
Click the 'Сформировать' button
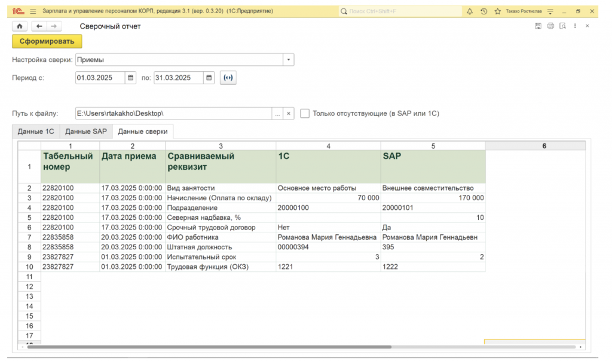[x=47, y=41]
